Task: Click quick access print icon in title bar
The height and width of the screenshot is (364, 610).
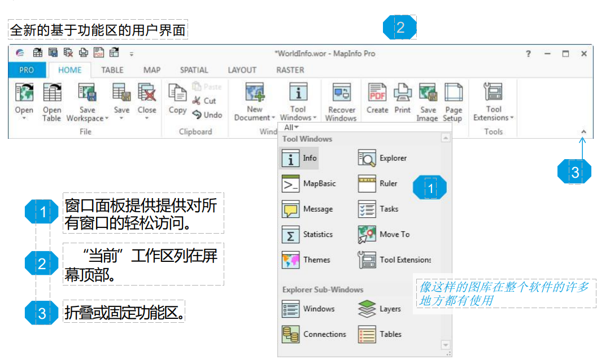Action: tap(83, 52)
